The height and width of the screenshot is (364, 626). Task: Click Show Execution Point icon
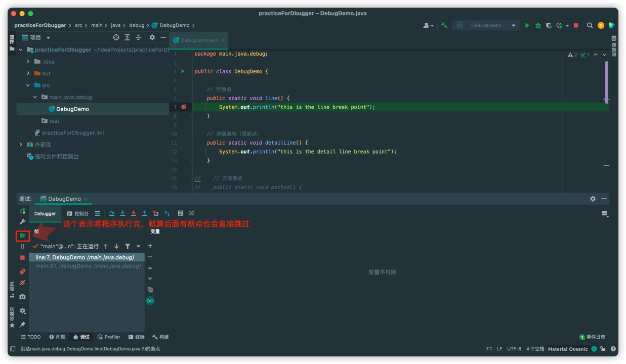[98, 213]
